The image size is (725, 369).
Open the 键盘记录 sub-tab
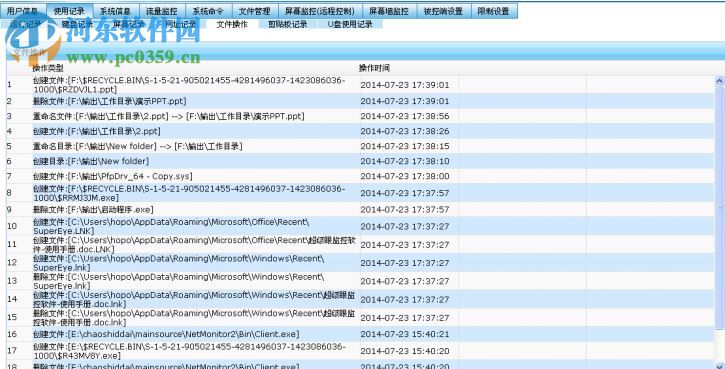77,24
